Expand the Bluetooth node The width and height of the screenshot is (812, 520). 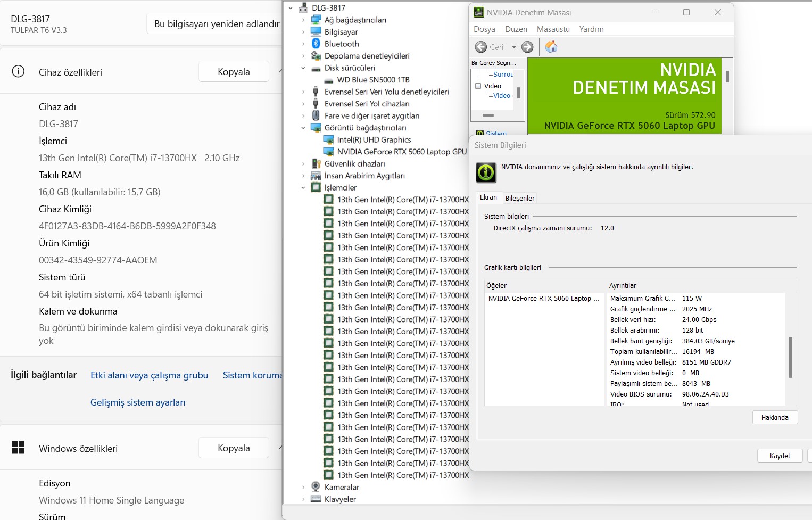[303, 44]
